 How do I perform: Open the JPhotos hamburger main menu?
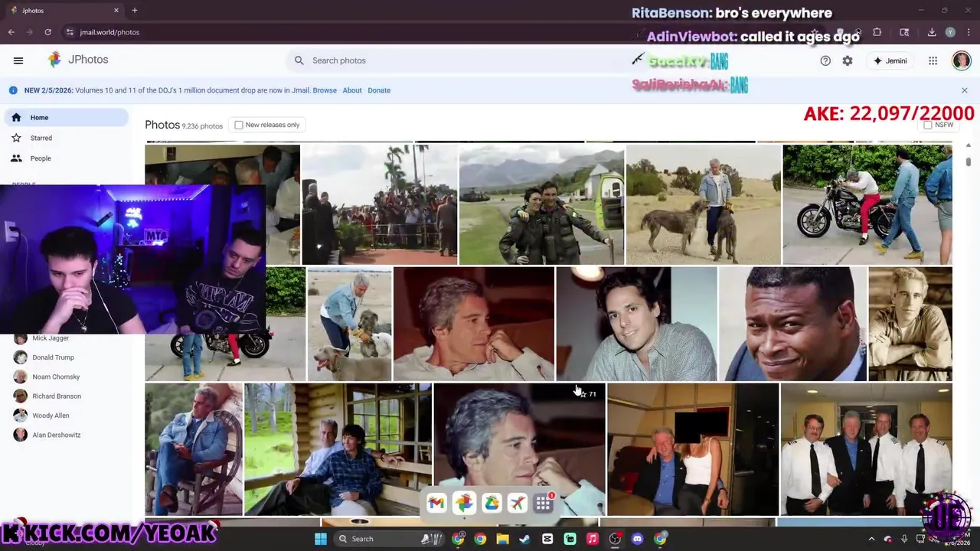click(18, 60)
